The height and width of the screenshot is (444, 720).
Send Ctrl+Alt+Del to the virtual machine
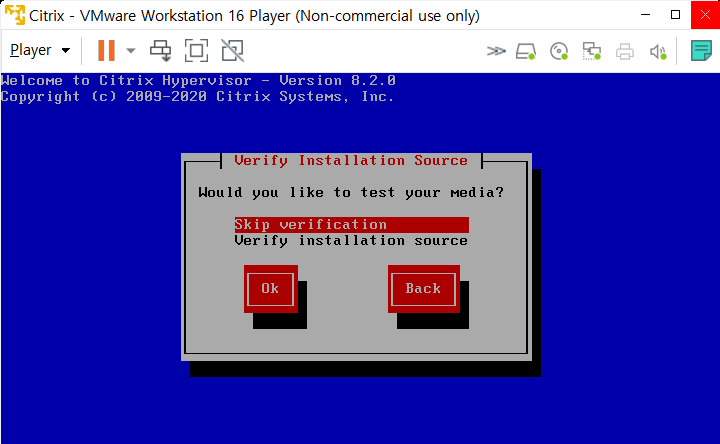tap(161, 51)
